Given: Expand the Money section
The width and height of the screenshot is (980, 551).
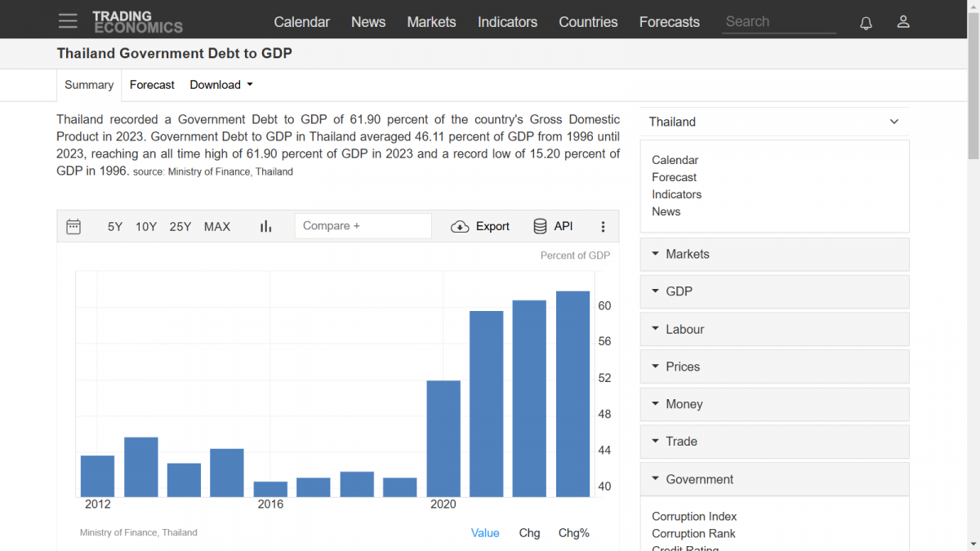Looking at the screenshot, I should pos(774,404).
